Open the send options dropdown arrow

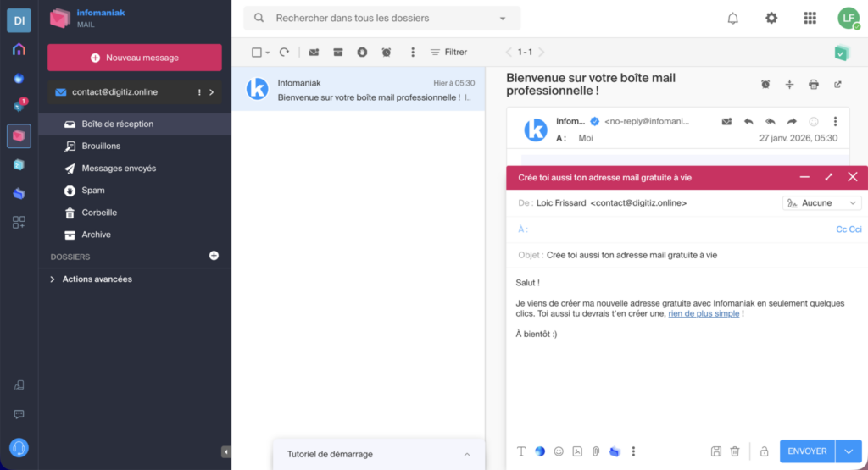(x=849, y=451)
